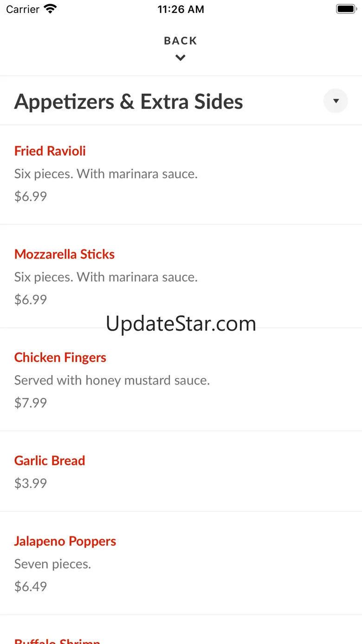
Task: Open Jalapeno Poppers item details
Action: (x=181, y=563)
